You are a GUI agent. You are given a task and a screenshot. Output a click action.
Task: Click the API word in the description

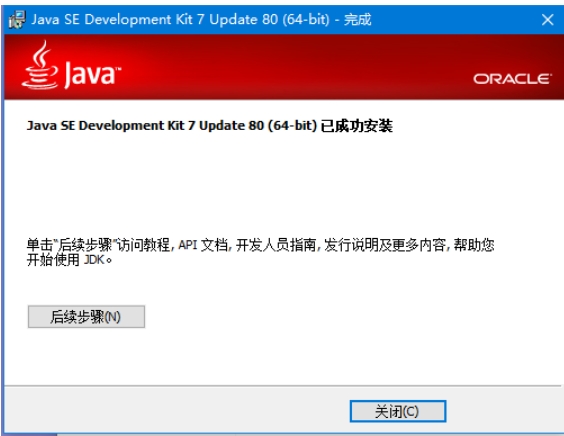point(188,245)
